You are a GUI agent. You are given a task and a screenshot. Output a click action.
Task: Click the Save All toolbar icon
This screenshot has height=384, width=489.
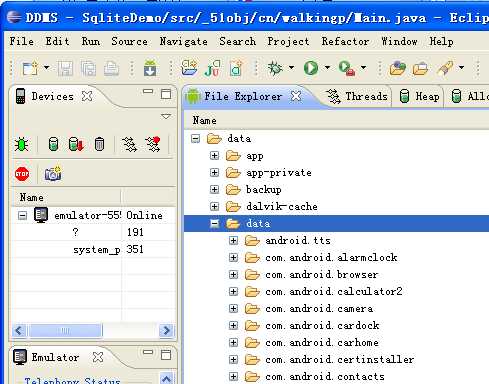click(88, 69)
